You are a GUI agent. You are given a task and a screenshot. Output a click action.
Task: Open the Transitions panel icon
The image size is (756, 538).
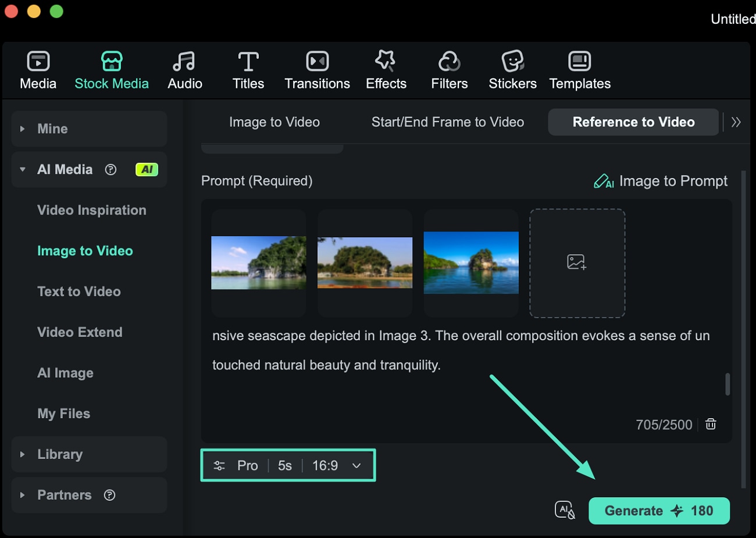coord(317,62)
